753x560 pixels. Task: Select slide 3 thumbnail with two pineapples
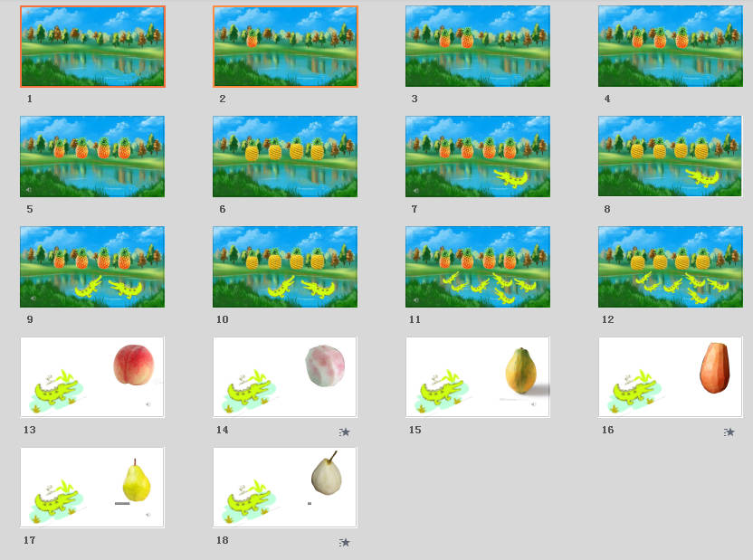(478, 46)
